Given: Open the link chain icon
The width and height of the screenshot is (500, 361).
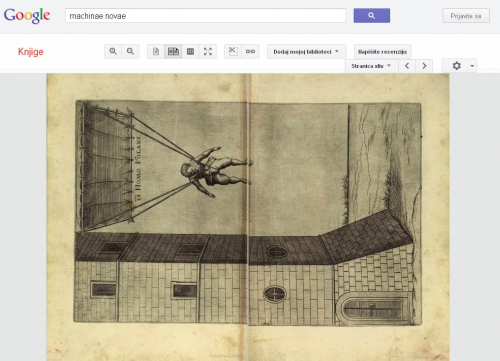Looking at the screenshot, I should pos(250,51).
